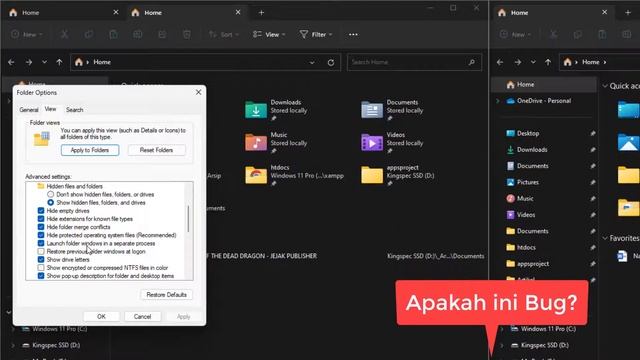Open the appsproject folder in Quick access

(x=372, y=175)
